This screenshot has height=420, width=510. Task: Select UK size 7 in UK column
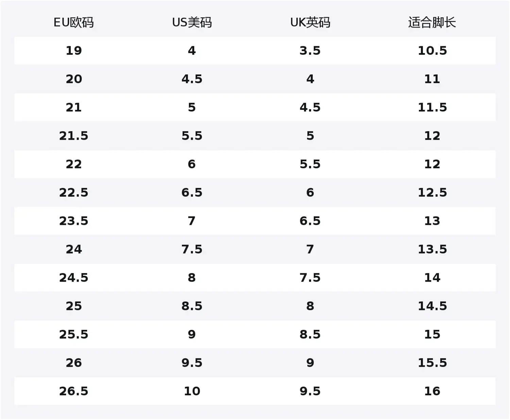coord(310,249)
